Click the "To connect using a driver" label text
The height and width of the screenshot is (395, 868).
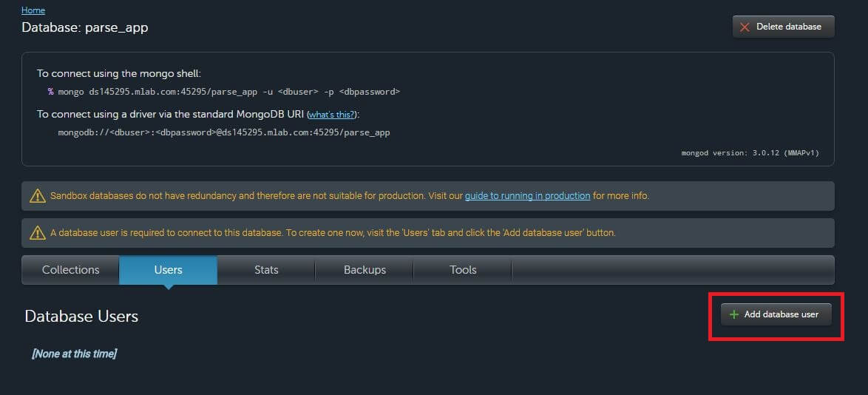coord(198,114)
